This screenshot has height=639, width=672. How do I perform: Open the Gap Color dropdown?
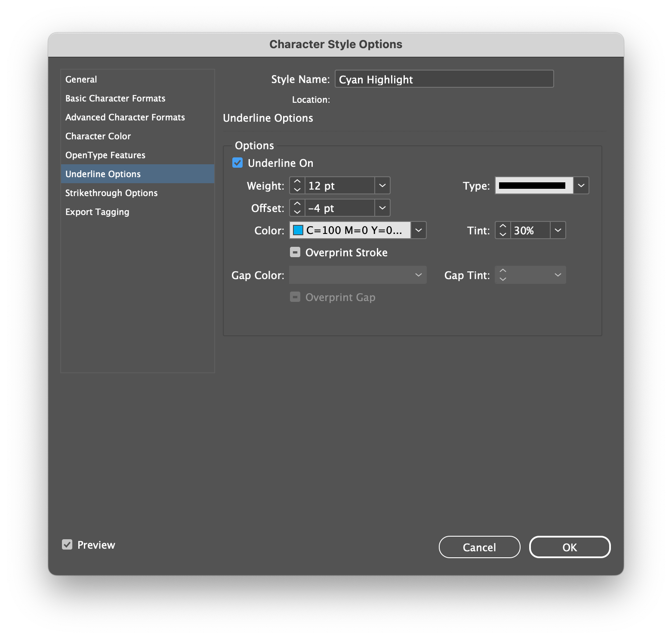(x=418, y=275)
